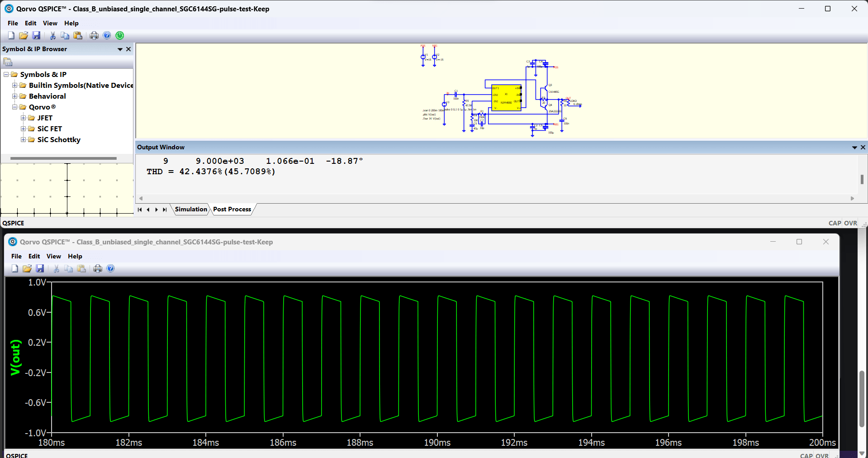Maximize the waveform window
Image resolution: width=868 pixels, height=458 pixels.
799,242
